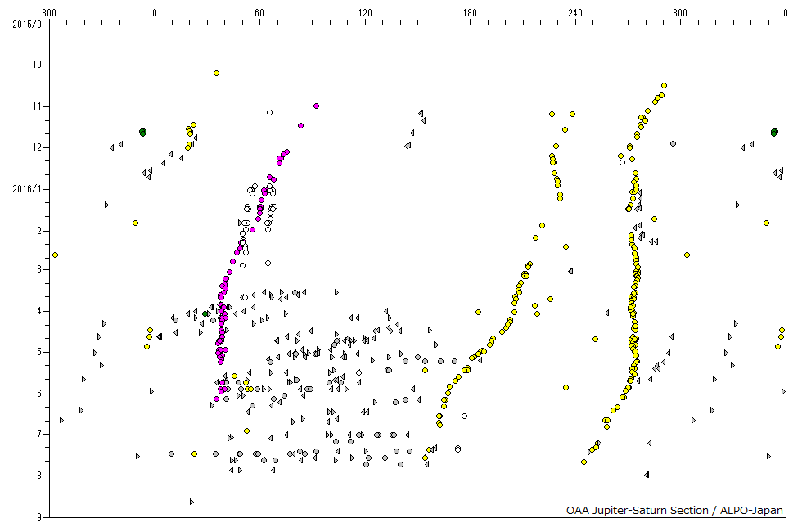The width and height of the screenshot is (802, 532).
Task: Select the lone dark green dot at month 4
Action: (205, 313)
